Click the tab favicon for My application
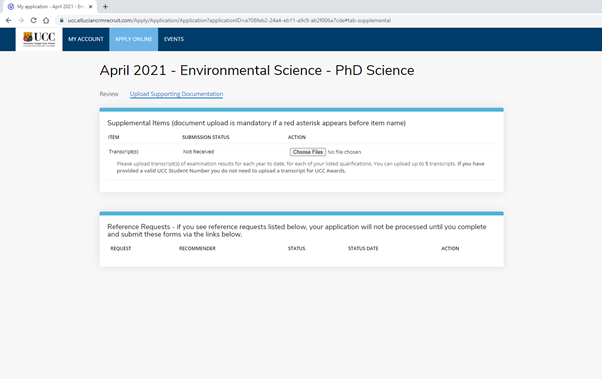Screen dimensions: 602x379 (x=11, y=7)
